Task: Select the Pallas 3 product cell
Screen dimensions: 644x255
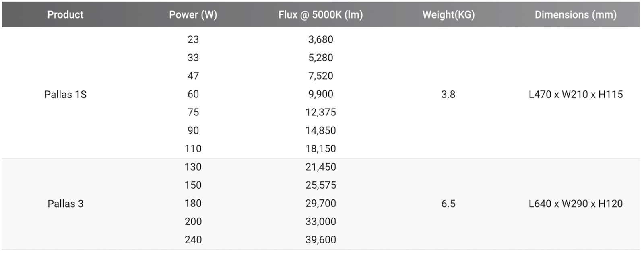Action: click(65, 204)
